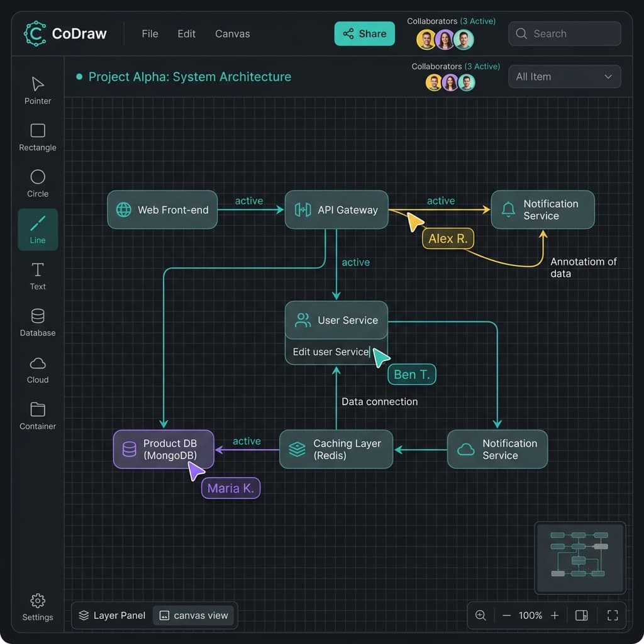
Task: Select the API Gateway node
Action: (336, 209)
